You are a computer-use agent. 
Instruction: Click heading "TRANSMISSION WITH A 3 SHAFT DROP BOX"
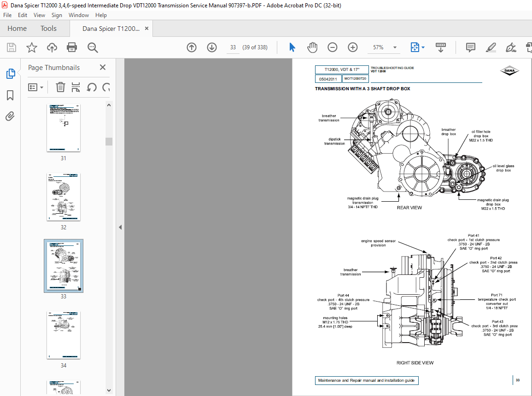[x=362, y=89]
